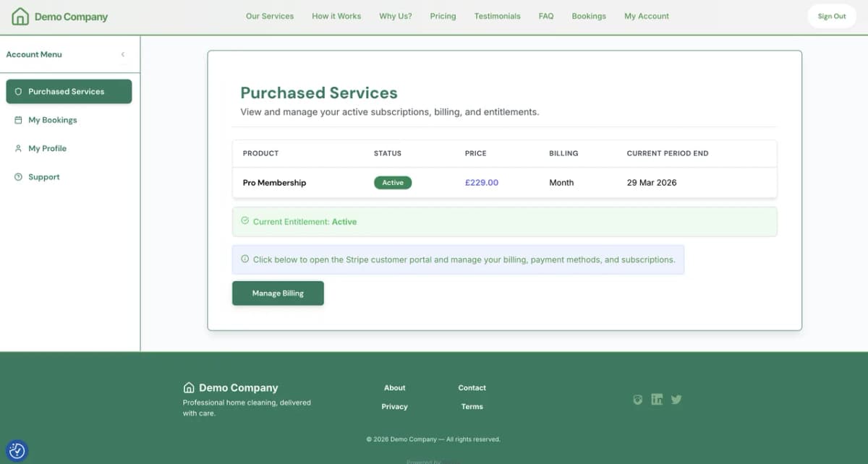Open the LinkedIn icon in the footer

point(657,399)
